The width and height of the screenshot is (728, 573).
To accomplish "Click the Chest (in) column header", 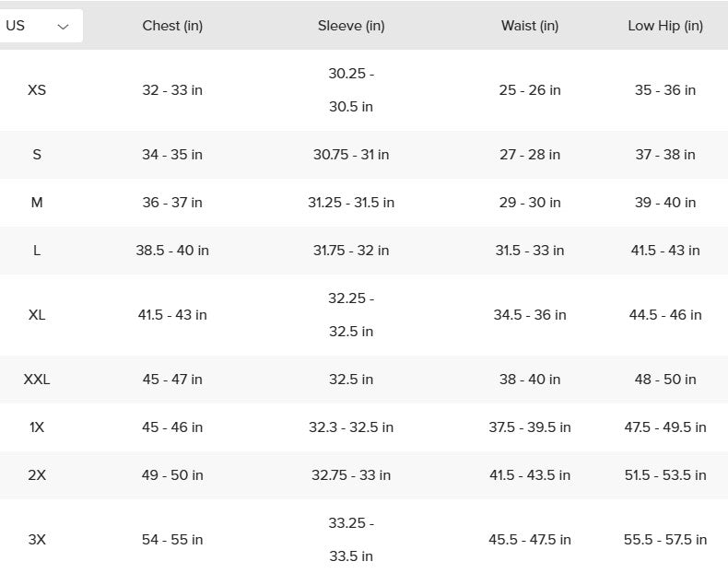I will coord(172,26).
